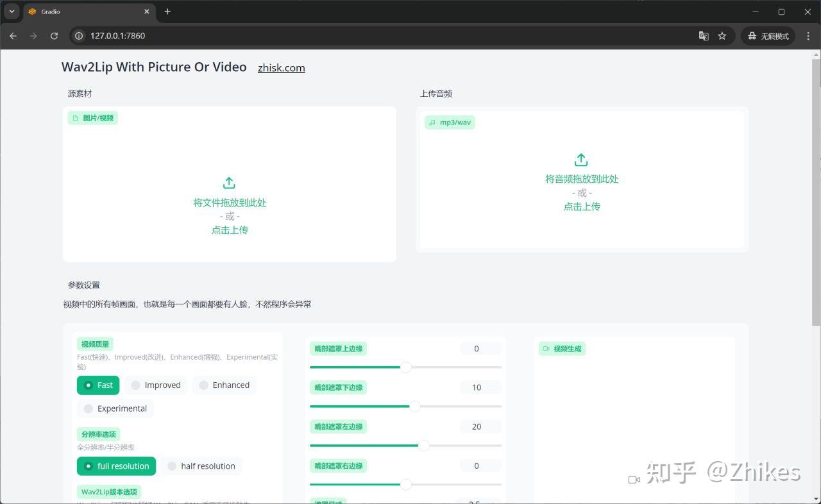The image size is (821, 504).
Task: Click the back navigation arrow
Action: pos(13,36)
